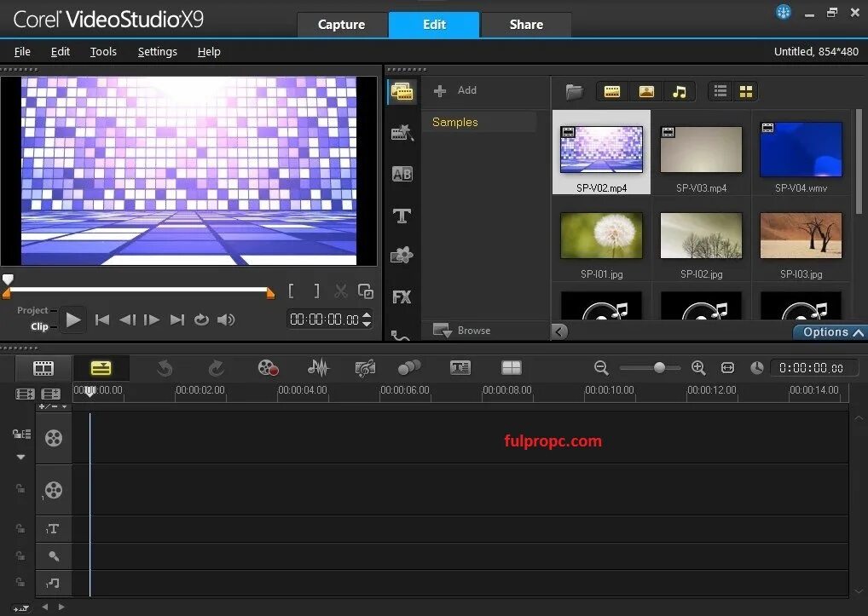Open the Transition library (AB) icon

tap(402, 174)
